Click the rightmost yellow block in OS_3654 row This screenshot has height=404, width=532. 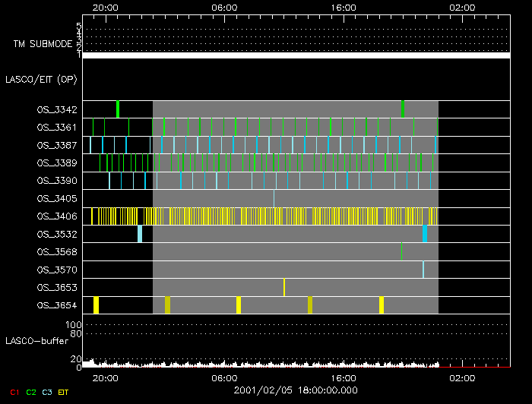[382, 305]
